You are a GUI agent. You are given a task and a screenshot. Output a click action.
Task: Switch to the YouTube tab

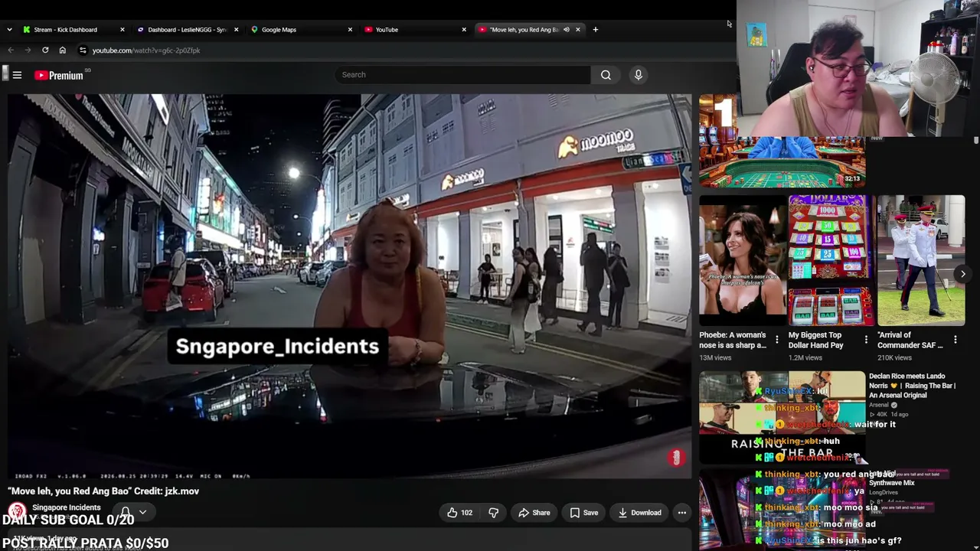(413, 29)
